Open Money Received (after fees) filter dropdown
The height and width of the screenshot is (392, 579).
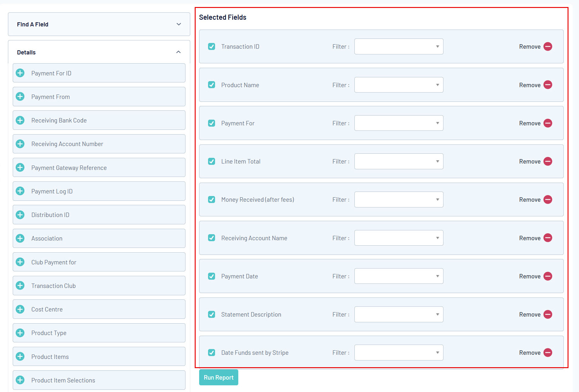pos(399,199)
